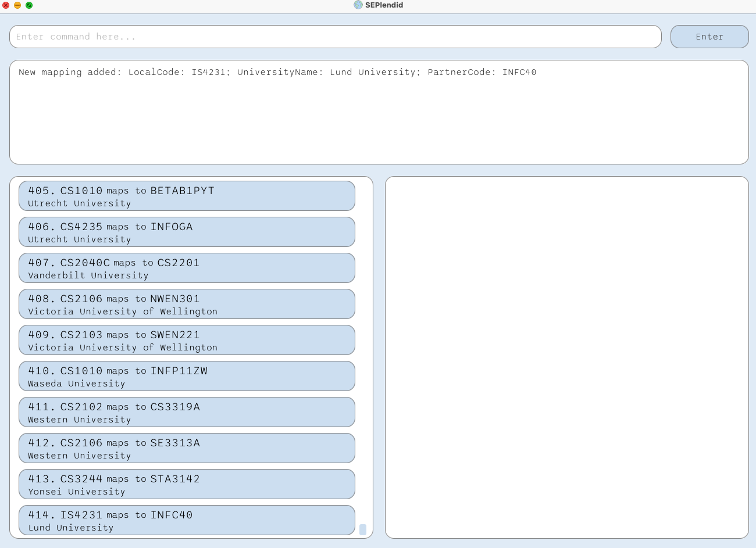Select mapping 411 CS2102 to CS3319A

coord(187,412)
